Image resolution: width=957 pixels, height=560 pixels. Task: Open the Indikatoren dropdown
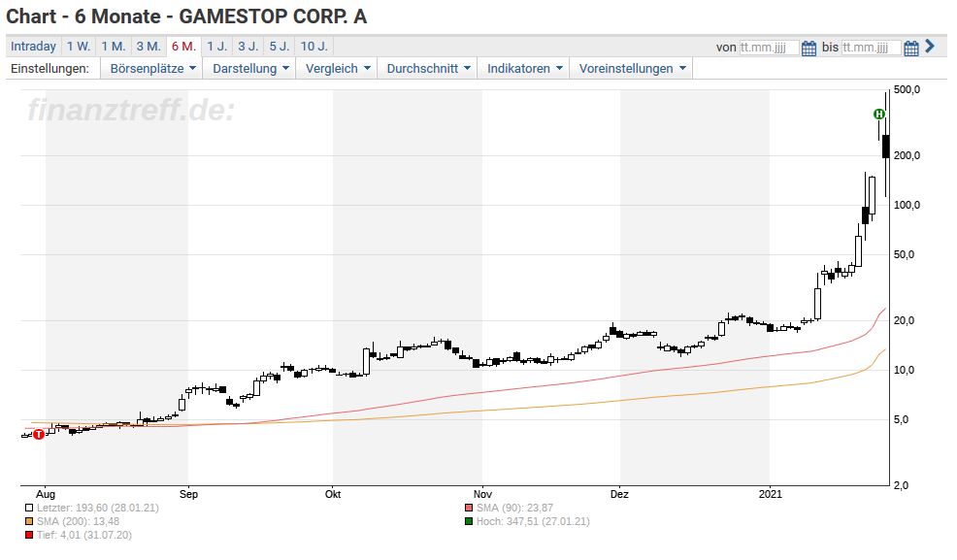coord(524,68)
